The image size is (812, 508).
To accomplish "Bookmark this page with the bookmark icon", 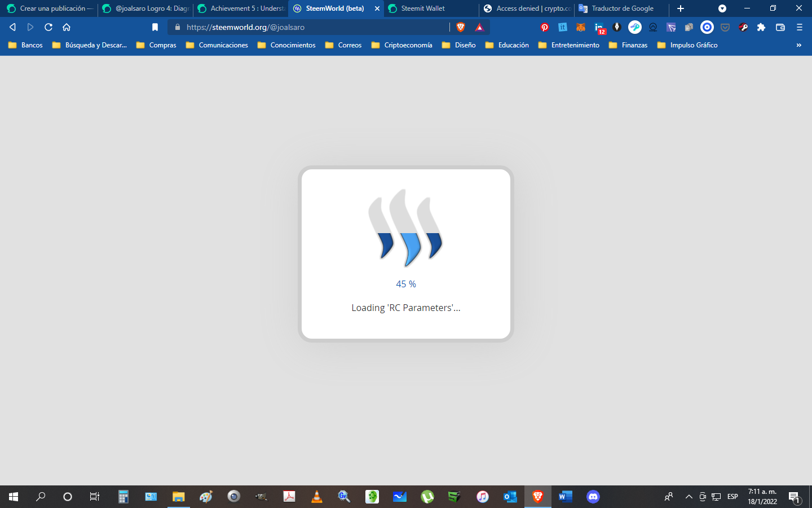I will 155,27.
